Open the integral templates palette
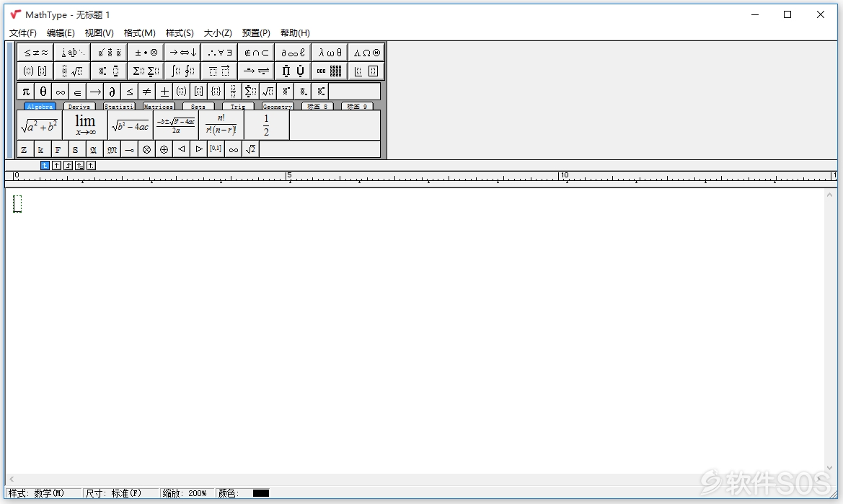 coord(182,71)
